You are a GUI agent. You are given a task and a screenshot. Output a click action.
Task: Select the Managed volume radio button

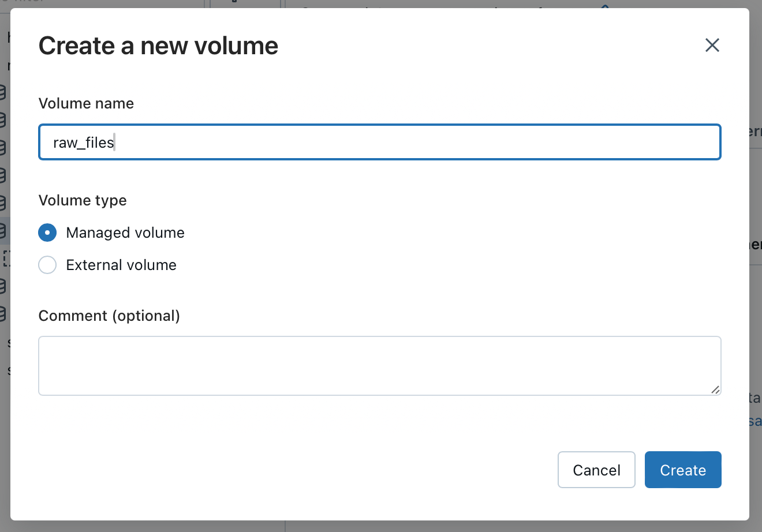coord(47,233)
